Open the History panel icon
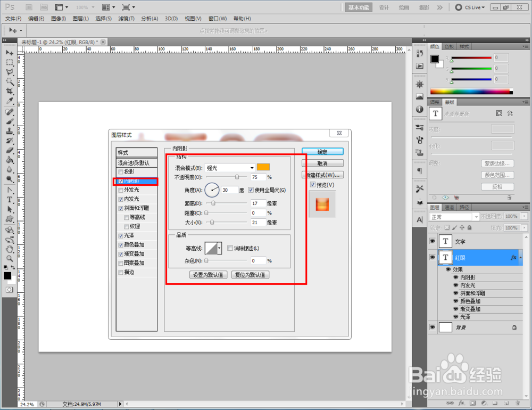 coord(420,53)
